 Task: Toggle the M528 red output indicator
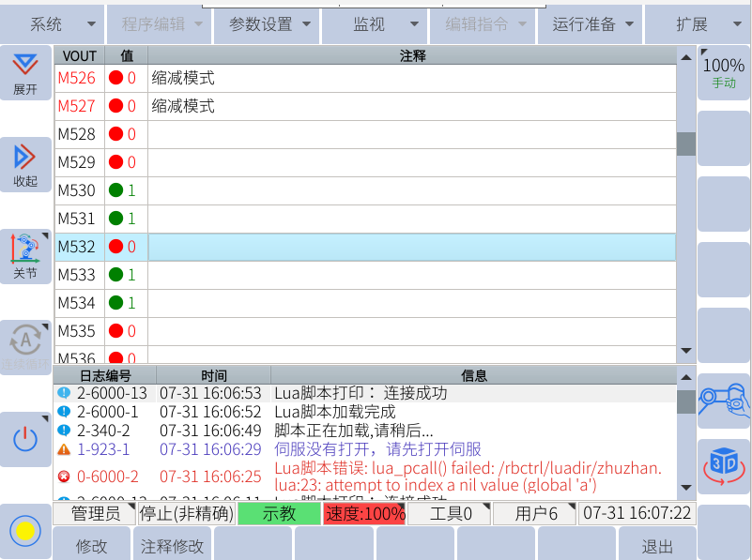point(116,135)
